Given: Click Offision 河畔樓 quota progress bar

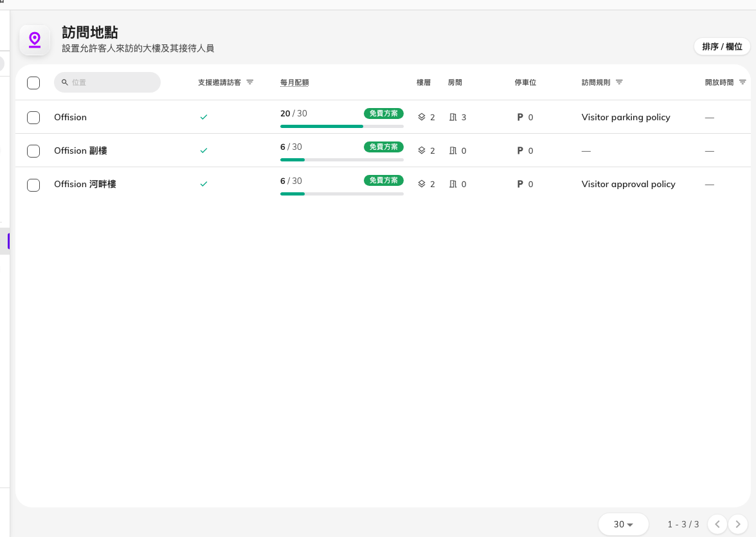Looking at the screenshot, I should click(342, 194).
